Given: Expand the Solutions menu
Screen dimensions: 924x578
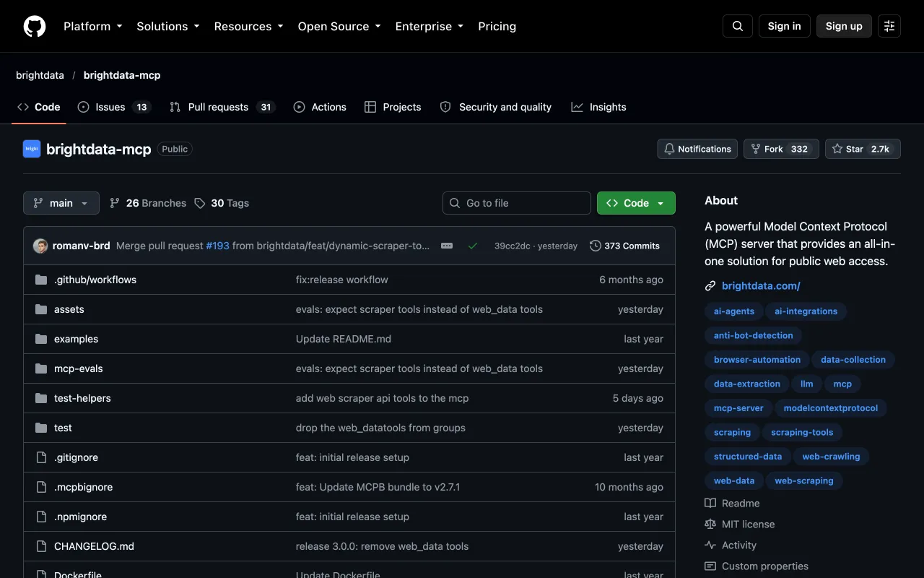Looking at the screenshot, I should pos(168,26).
